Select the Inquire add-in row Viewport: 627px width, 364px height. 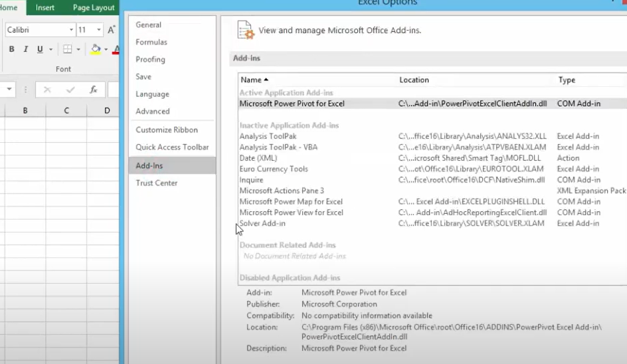(x=432, y=180)
